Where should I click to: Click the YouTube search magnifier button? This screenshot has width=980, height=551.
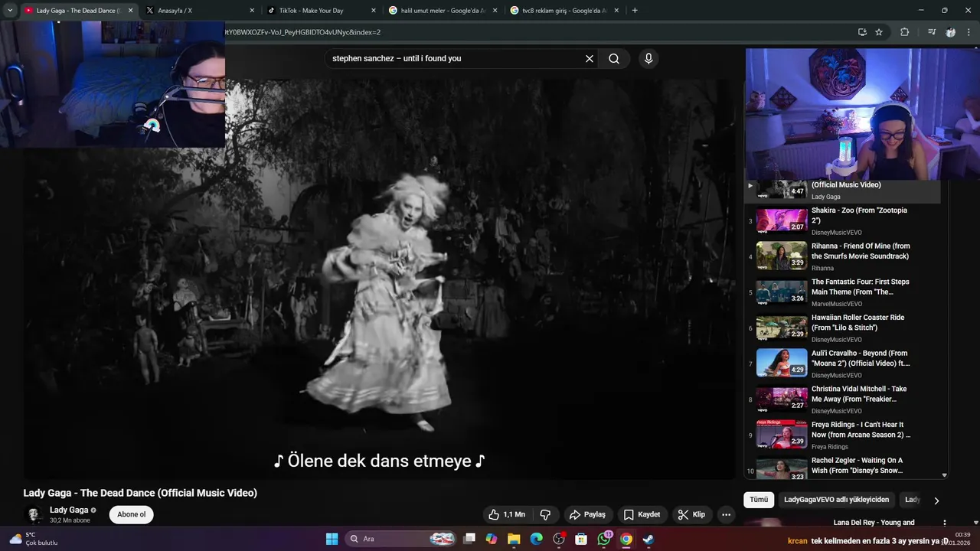coord(614,59)
